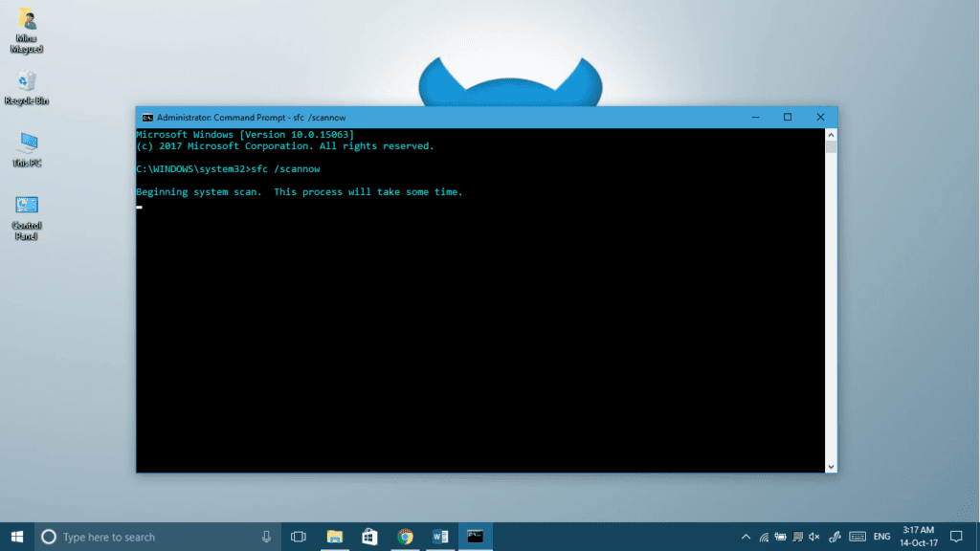This screenshot has height=551, width=980.
Task: Select the Control Panel desktop shortcut
Action: click(27, 215)
